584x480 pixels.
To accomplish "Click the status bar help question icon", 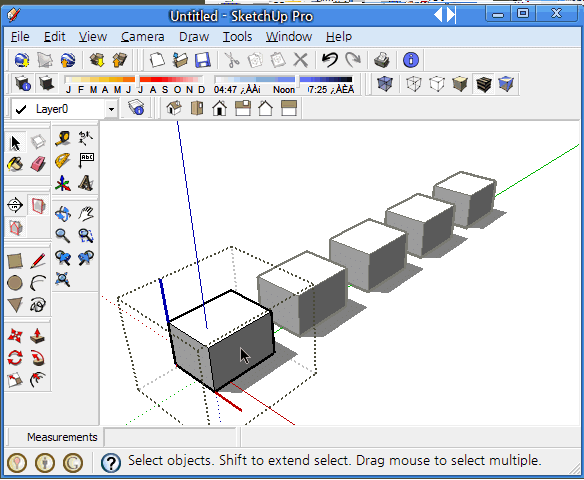I will tap(111, 463).
